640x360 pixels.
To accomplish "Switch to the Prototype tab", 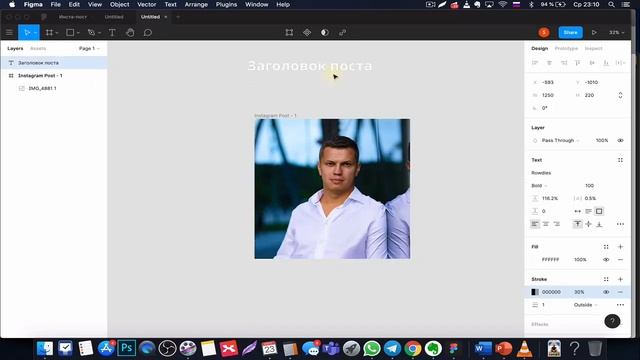I will 566,49.
